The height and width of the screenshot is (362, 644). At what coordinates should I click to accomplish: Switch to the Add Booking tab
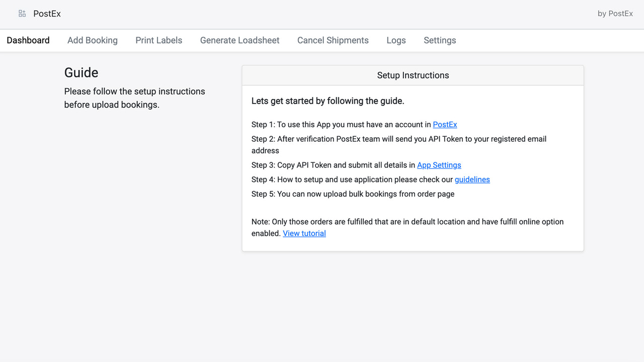coord(93,40)
